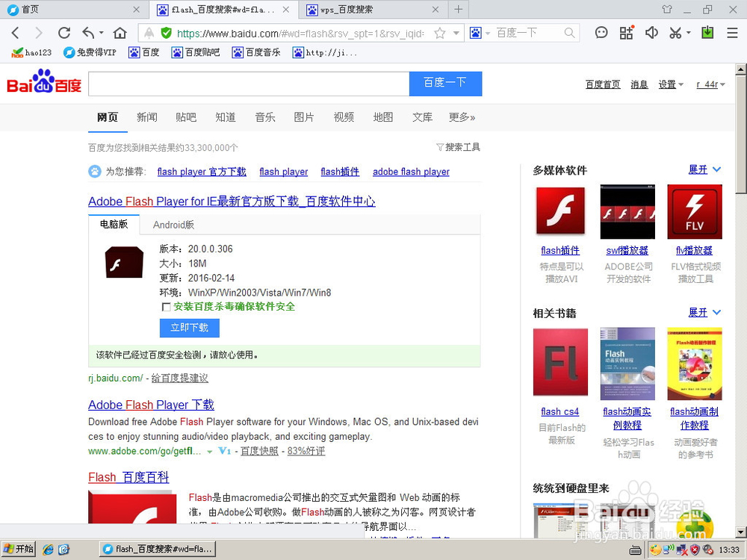Click the keyboard icon in system tray
Image resolution: width=747 pixels, height=560 pixels.
point(635,550)
